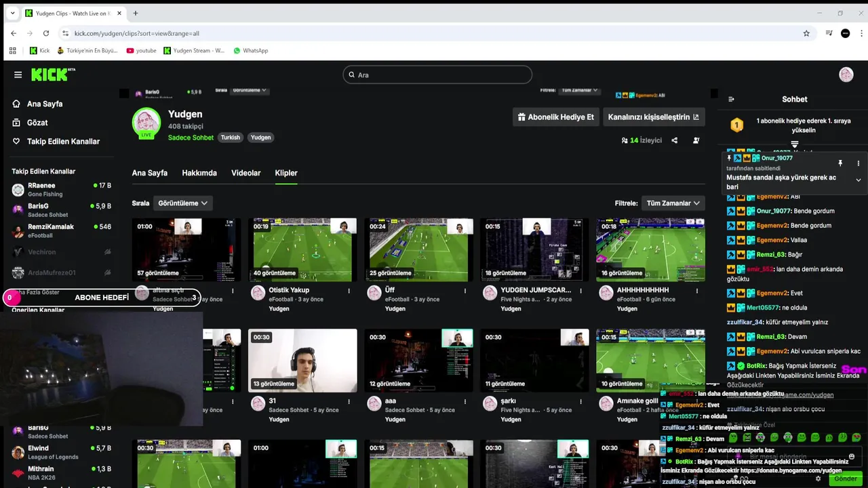Switch to the Ana Sayfa channel tab
The image size is (868, 488).
click(149, 173)
